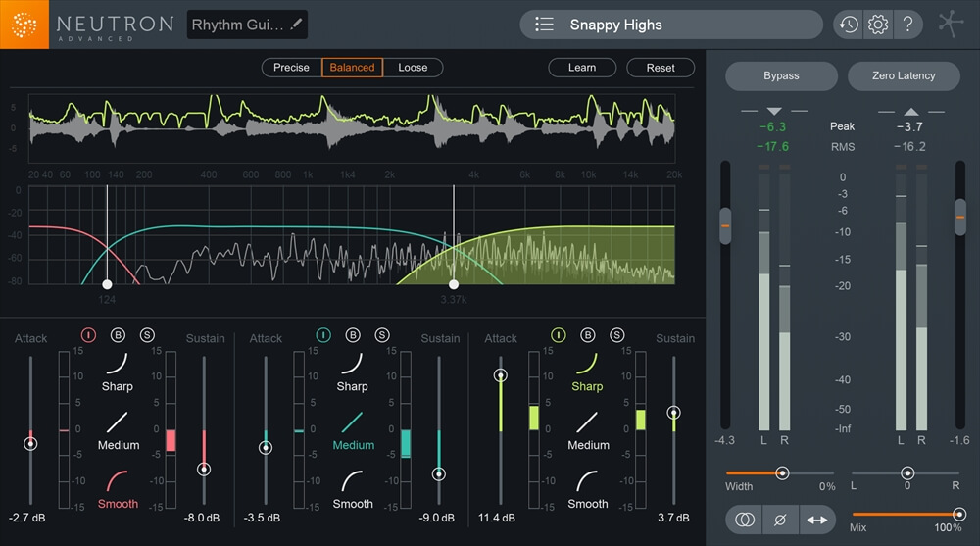
Task: Select the Sharp curve in the mid band
Action: tap(352, 364)
